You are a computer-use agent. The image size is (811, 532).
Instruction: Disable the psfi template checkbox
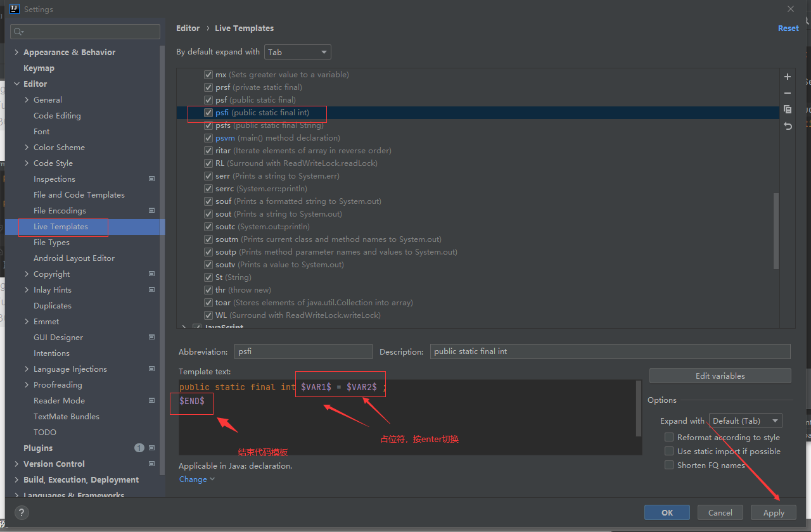[x=208, y=113]
